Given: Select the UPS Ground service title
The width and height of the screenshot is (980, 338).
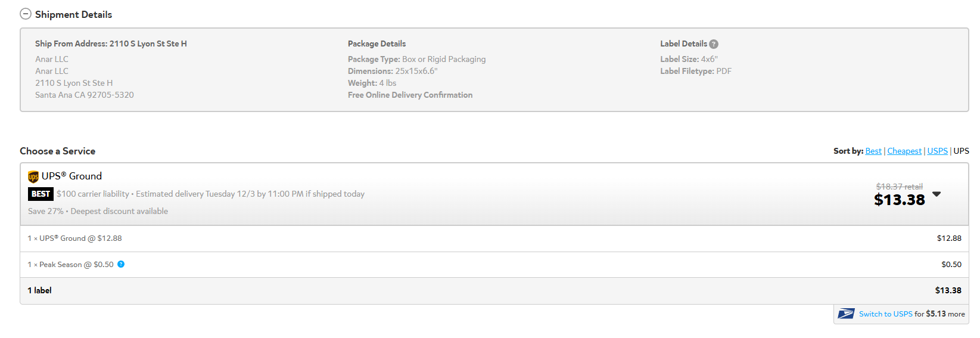Looking at the screenshot, I should pyautogui.click(x=71, y=176).
